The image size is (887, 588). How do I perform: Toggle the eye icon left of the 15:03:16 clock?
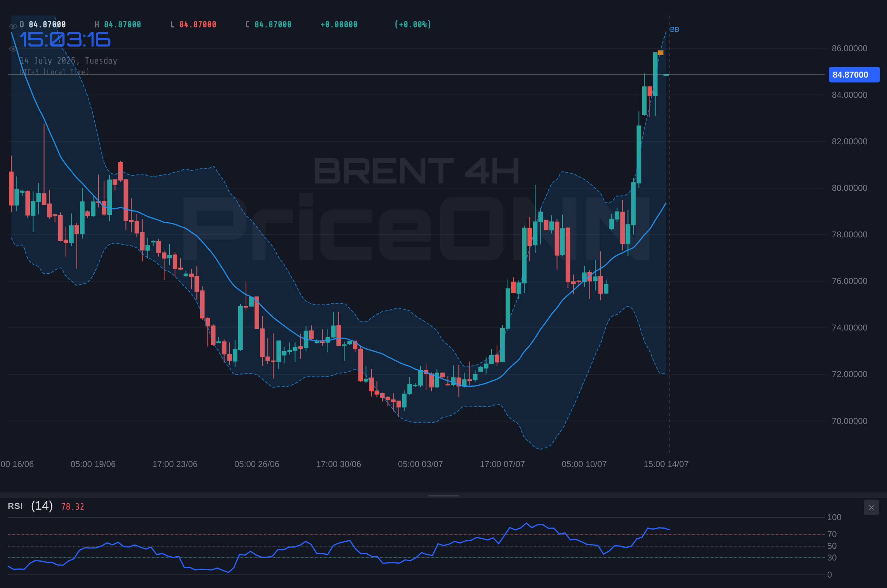click(13, 49)
